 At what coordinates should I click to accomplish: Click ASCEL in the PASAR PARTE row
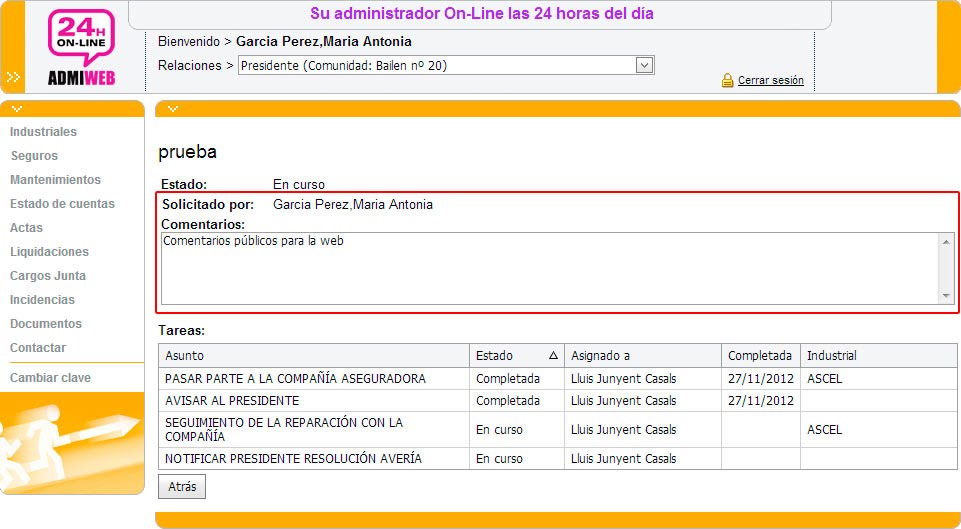tap(824, 379)
